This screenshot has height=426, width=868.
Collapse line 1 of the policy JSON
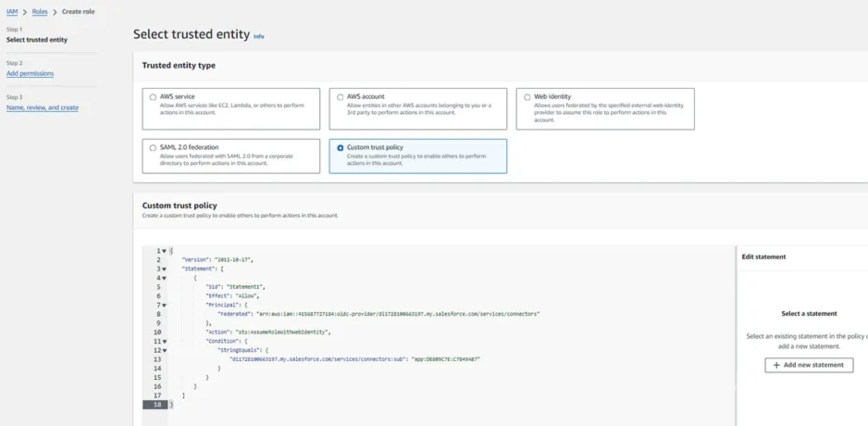click(x=165, y=251)
